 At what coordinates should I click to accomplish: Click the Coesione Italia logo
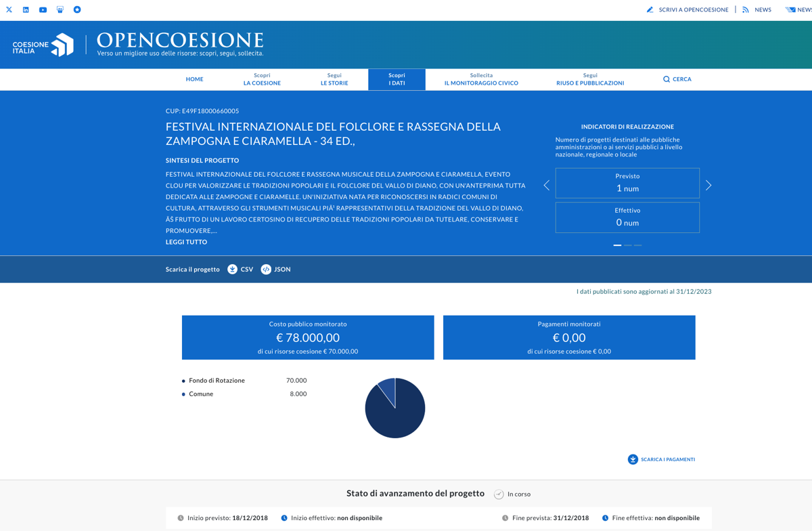tap(43, 45)
